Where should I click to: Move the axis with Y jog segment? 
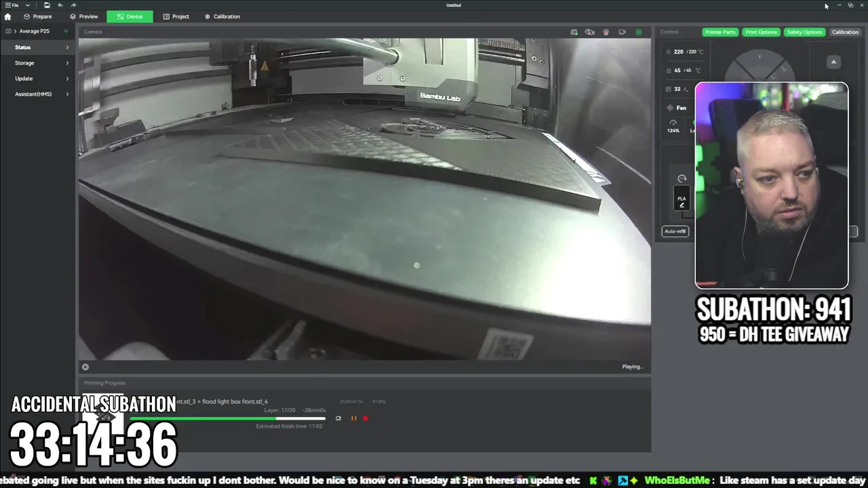[759, 58]
